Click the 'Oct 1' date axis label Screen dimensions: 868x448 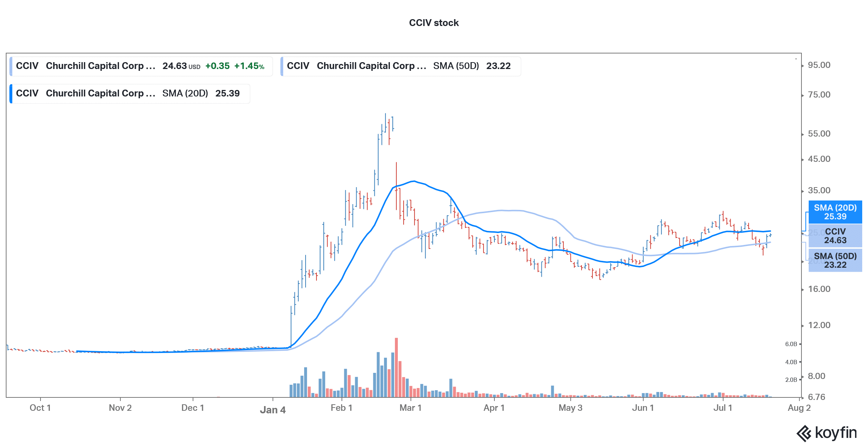(x=40, y=408)
